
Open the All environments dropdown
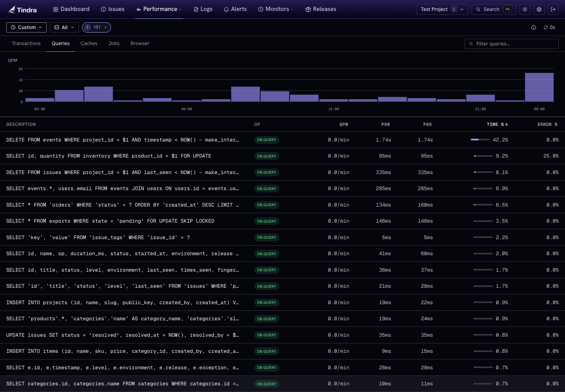[x=64, y=27]
